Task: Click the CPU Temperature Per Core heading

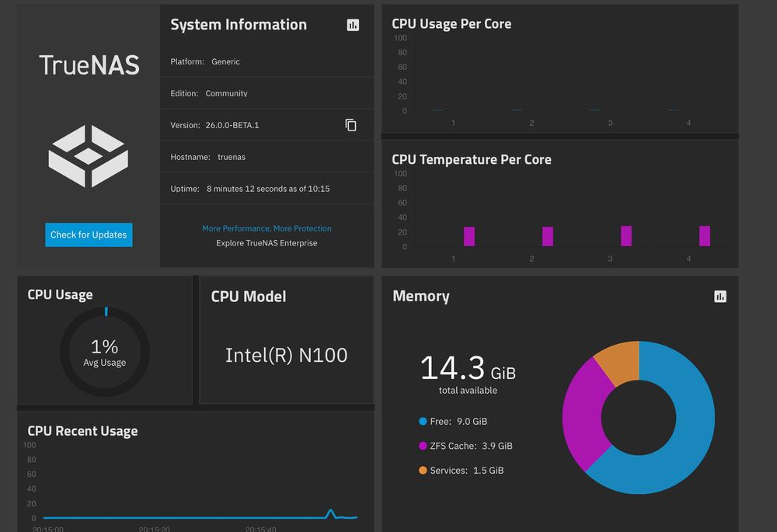Action: [x=472, y=159]
